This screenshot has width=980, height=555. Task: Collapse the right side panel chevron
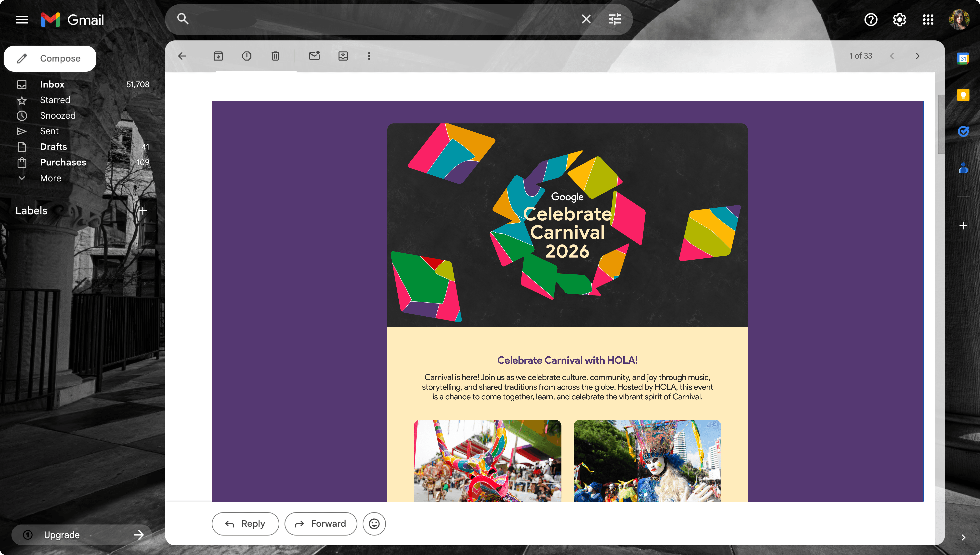[963, 537]
